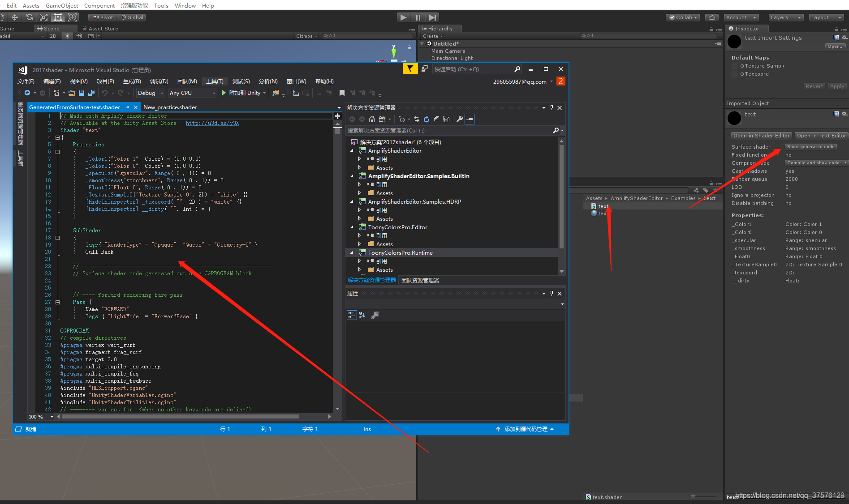Select Unity's Rect Transform tool
Screen dimensions: 849x504
[x=58, y=17]
